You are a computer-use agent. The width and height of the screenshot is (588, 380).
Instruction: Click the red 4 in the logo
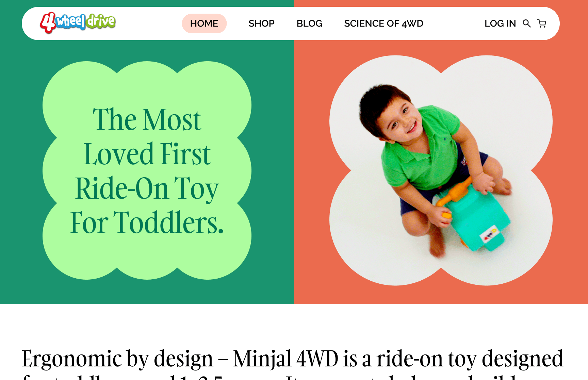point(48,23)
